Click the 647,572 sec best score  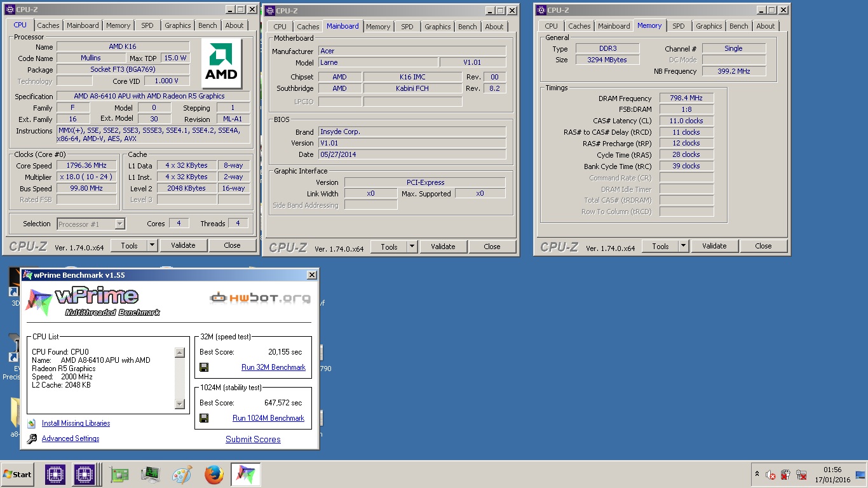coord(283,403)
